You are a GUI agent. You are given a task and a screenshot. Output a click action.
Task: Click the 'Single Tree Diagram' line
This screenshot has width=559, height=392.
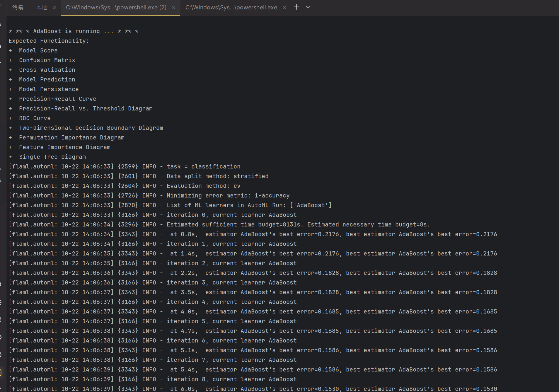(x=47, y=157)
